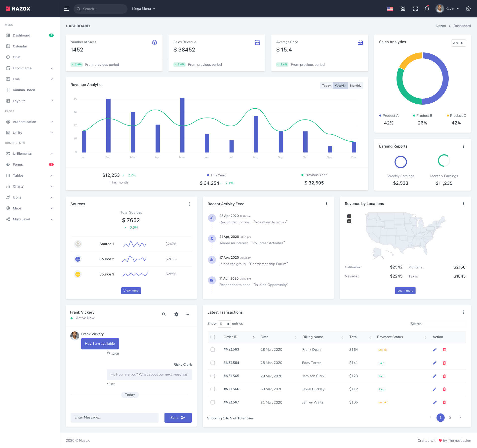
Task: Toggle fullscreen mode icon
Action: click(x=415, y=9)
